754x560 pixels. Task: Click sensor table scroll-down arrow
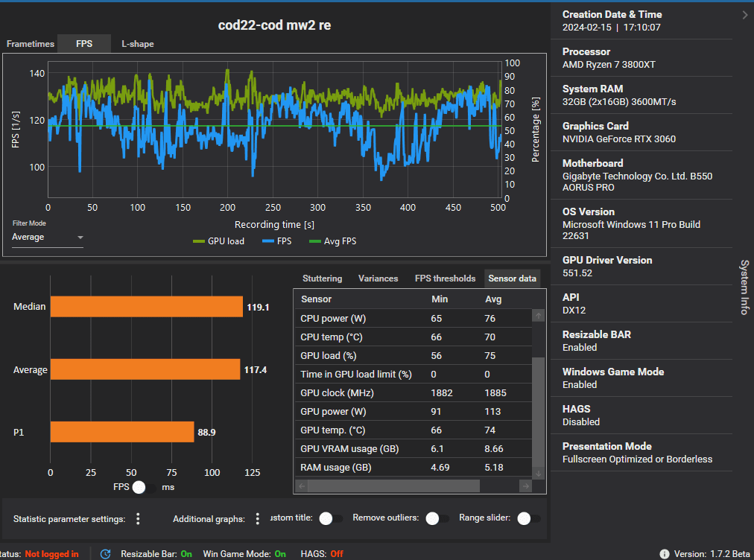point(539,474)
